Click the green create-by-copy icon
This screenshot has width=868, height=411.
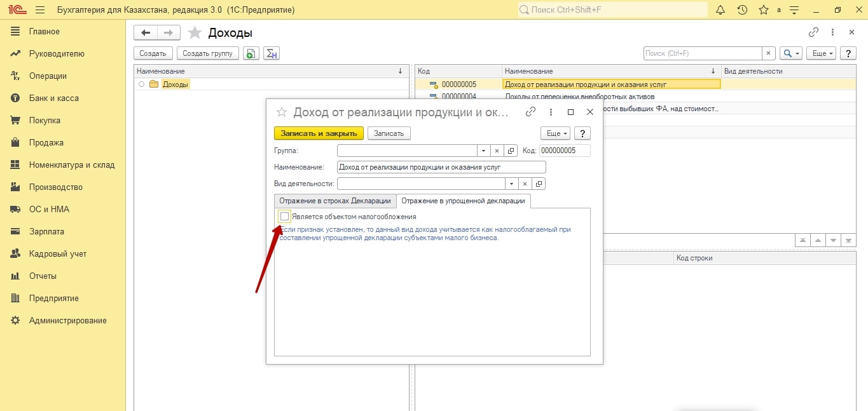(x=251, y=53)
